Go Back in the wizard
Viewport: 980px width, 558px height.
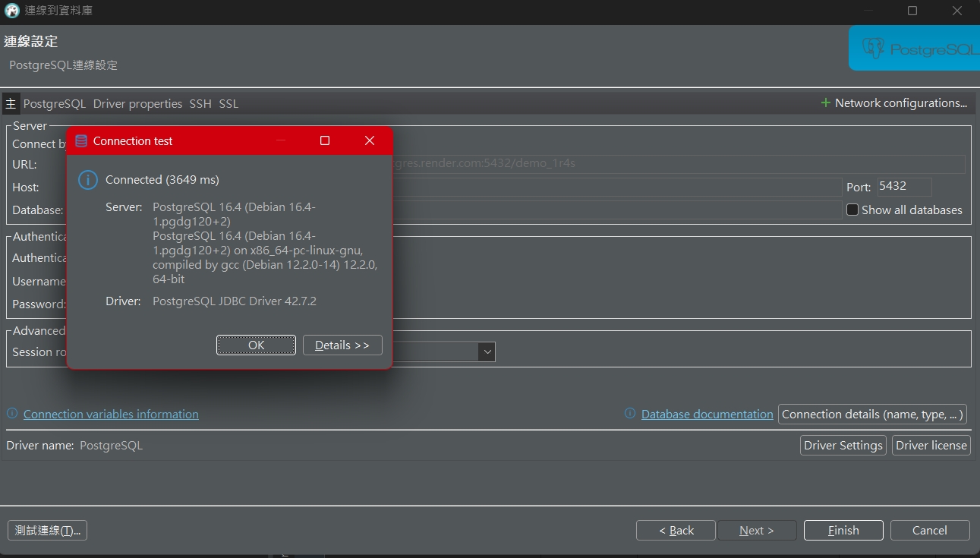coord(676,531)
